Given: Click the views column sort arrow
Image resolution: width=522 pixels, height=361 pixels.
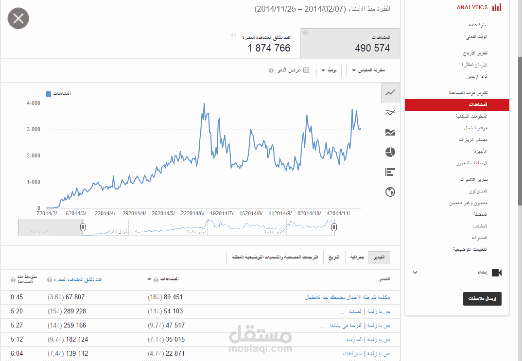Looking at the screenshot, I should coord(149,279).
